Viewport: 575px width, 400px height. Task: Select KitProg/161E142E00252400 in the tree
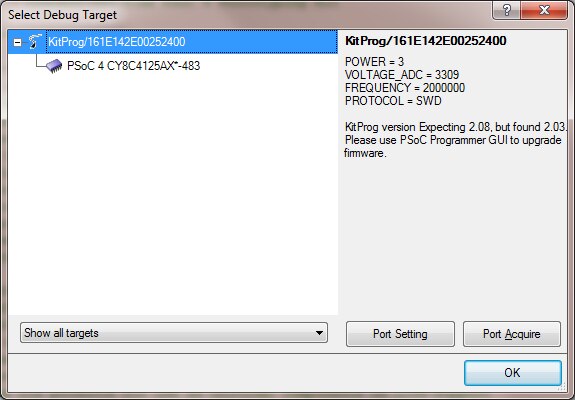[117, 42]
